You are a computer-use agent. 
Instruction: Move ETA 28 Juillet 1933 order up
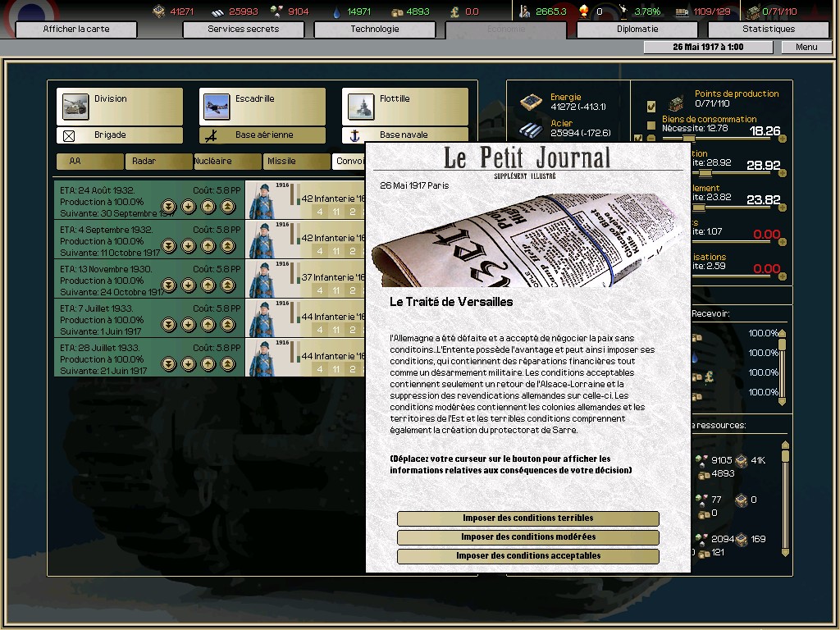tap(208, 363)
